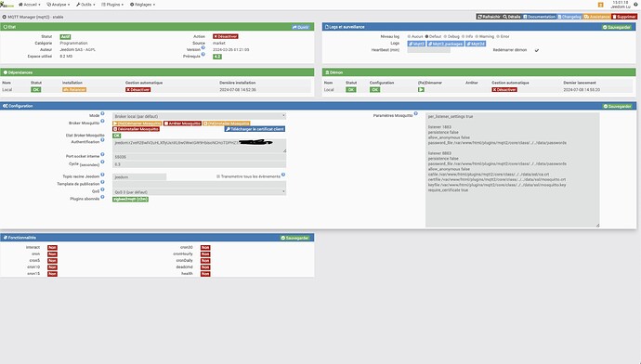641x364 pixels.
Task: Click the Arrêter Mosquitto button
Action: (183, 123)
